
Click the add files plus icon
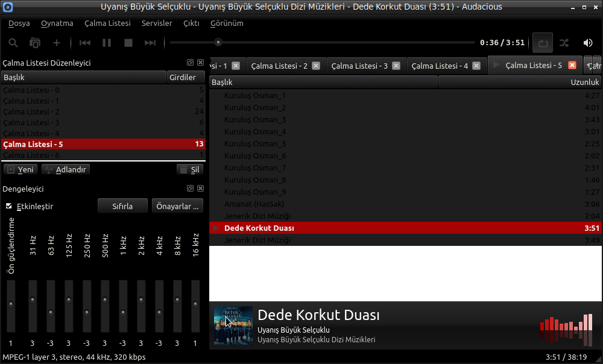[57, 43]
